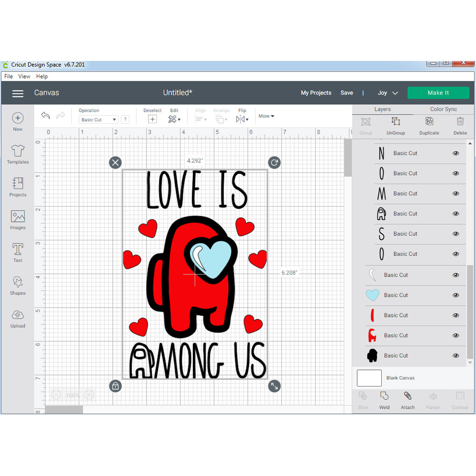The height and width of the screenshot is (476, 476).
Task: Open the Joy machine dropdown
Action: click(387, 93)
